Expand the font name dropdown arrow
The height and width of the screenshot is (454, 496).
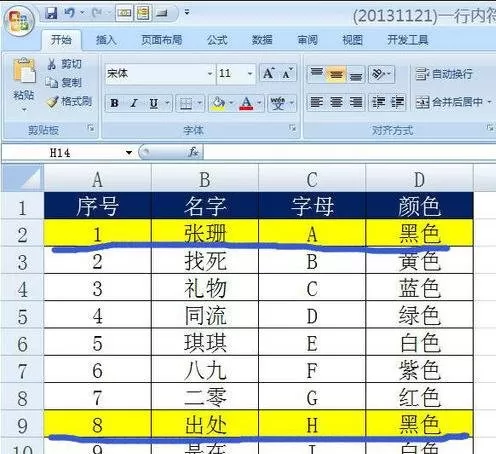pyautogui.click(x=210, y=73)
